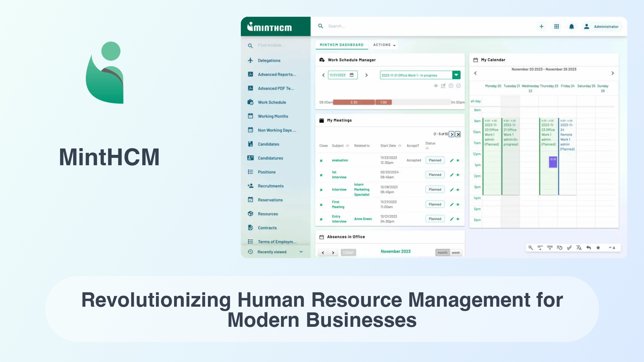Image resolution: width=644 pixels, height=362 pixels.
Task: Sort meetings by Subject column
Action: click(340, 146)
